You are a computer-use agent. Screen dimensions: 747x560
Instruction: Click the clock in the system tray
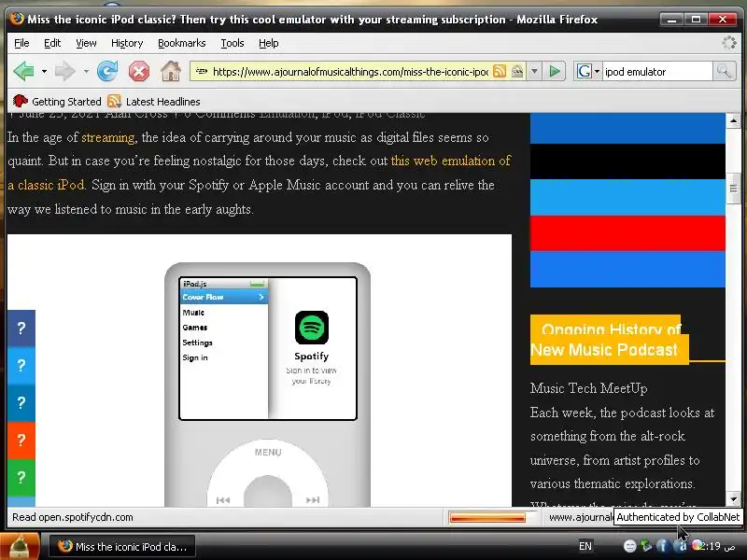click(x=718, y=546)
